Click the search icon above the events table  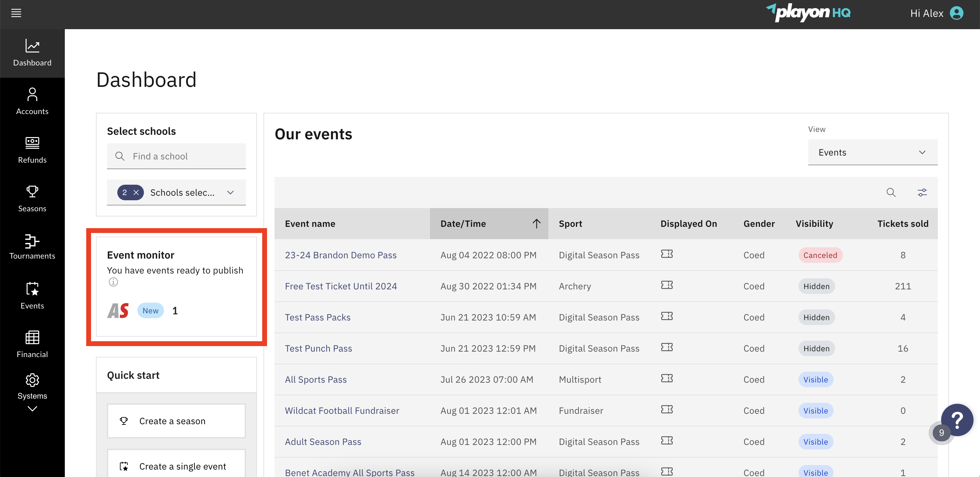pos(891,192)
